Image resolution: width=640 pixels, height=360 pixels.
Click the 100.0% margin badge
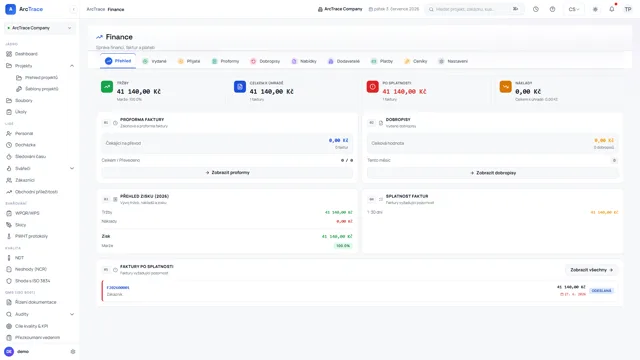343,246
